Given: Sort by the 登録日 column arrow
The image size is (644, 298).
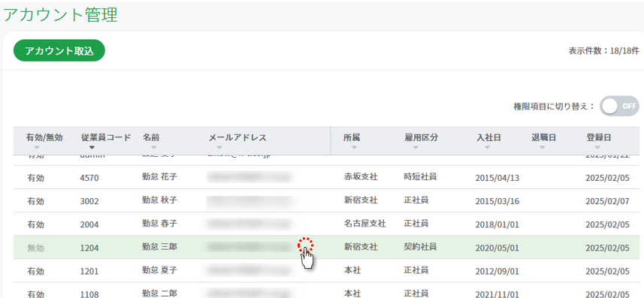Looking at the screenshot, I should pyautogui.click(x=597, y=147).
